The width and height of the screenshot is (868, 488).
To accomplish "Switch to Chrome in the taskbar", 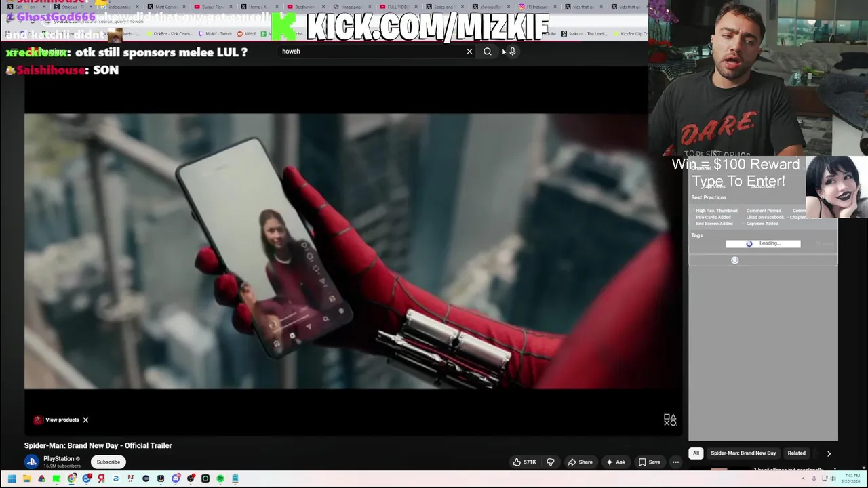I will [x=72, y=479].
